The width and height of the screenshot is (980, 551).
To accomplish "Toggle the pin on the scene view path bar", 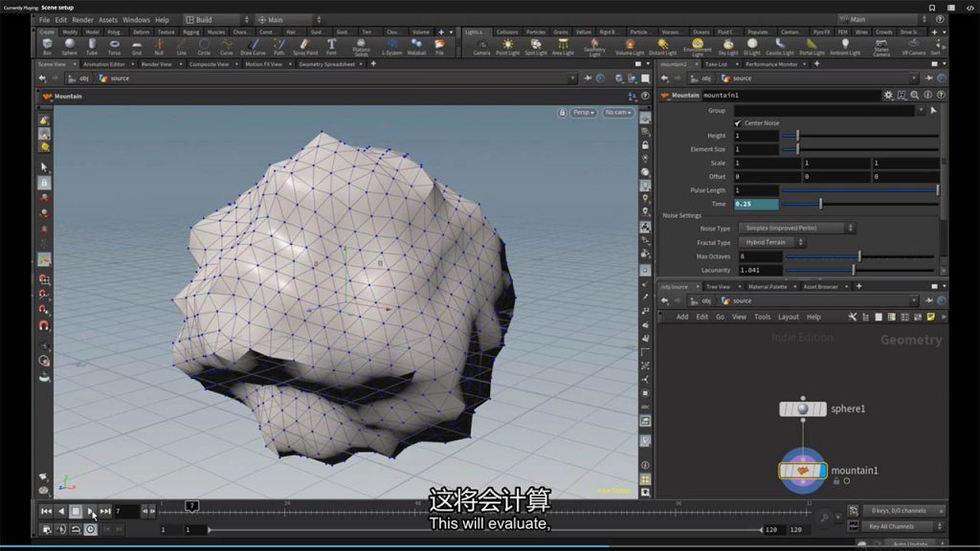I will (588, 78).
